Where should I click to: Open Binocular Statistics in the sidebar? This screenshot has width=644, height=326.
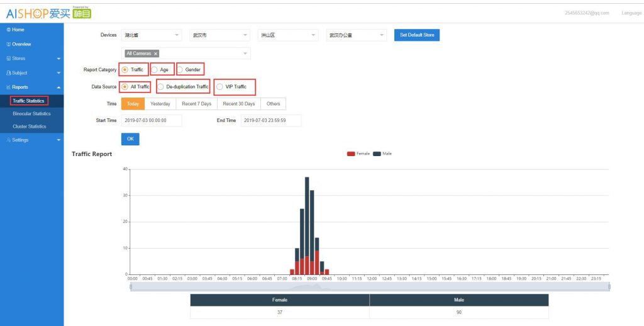(x=31, y=114)
